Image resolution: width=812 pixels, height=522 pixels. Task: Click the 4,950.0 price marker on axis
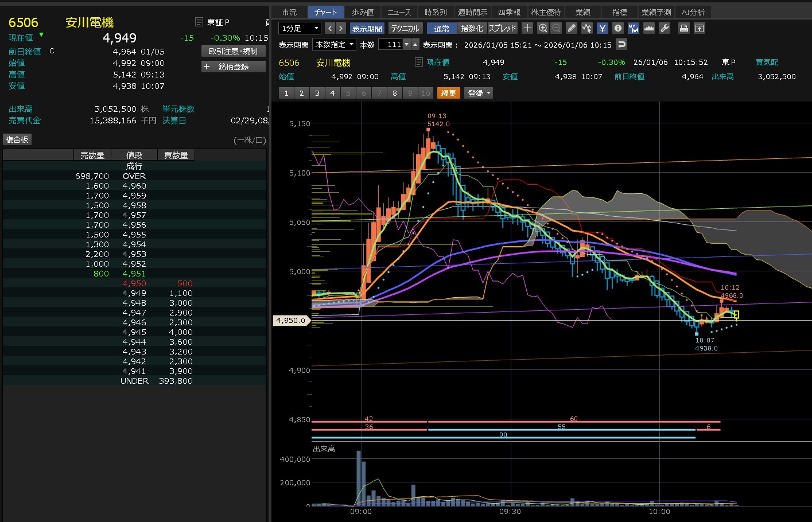(x=291, y=321)
